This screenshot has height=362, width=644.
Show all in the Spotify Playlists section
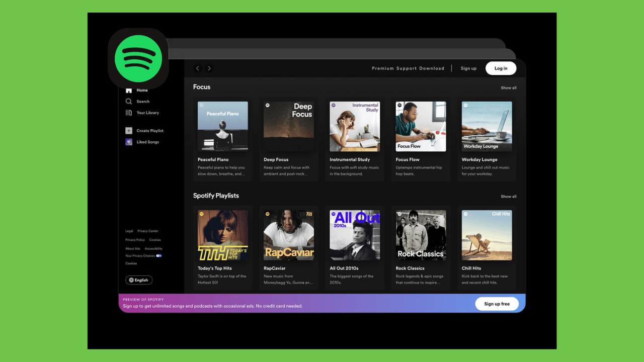(x=509, y=197)
